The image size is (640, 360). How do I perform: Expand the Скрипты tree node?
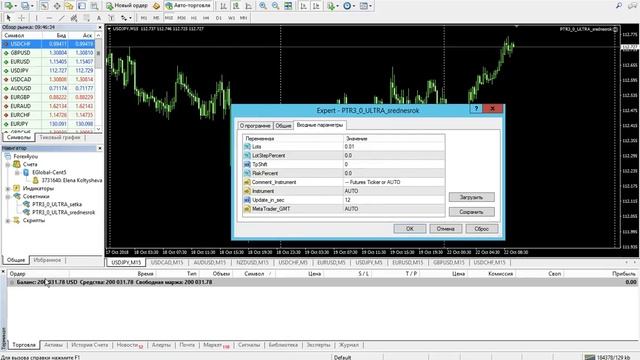click(x=8, y=221)
